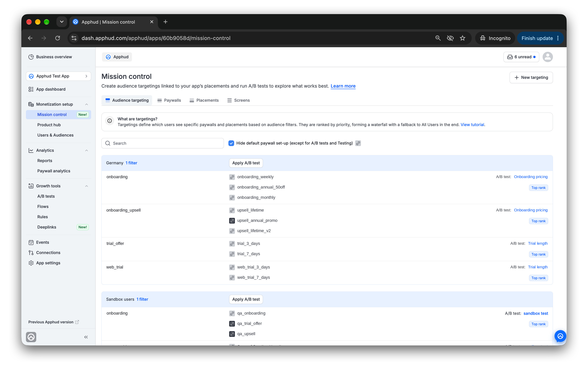
Task: Click the Apphud logo at sidebar bottom
Action: click(31, 337)
